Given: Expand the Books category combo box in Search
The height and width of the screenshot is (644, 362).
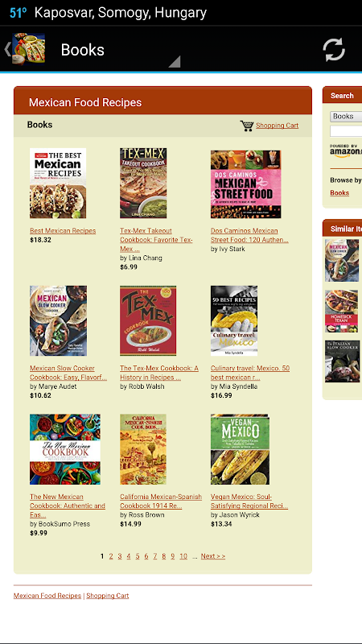Looking at the screenshot, I should tap(346, 116).
